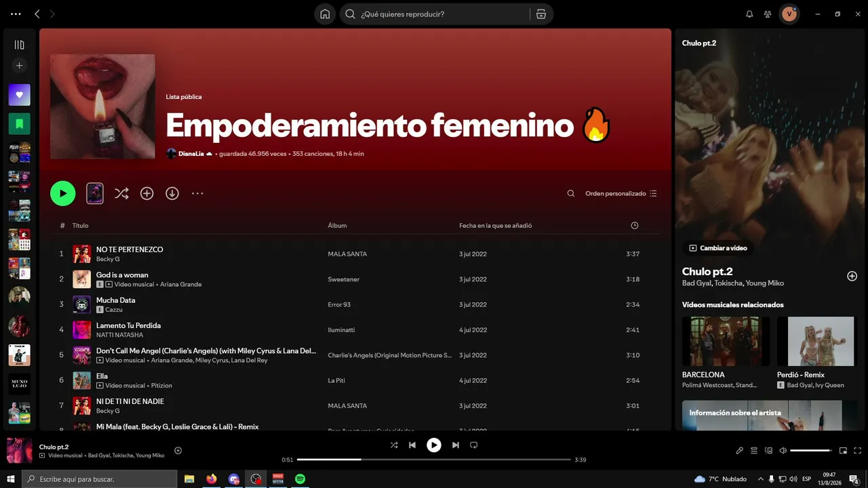Resume playback with the player bar play button
The image size is (868, 488).
(434, 445)
